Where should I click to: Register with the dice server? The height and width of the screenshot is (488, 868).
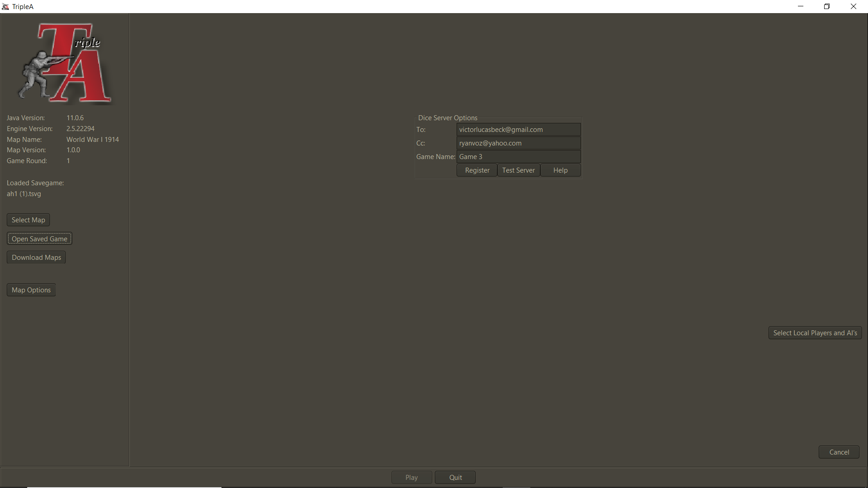click(x=476, y=170)
